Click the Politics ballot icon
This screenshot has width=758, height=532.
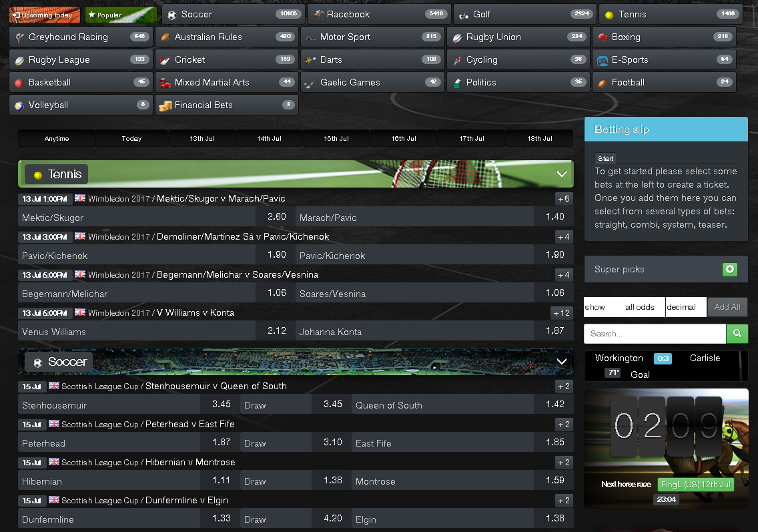(x=457, y=83)
